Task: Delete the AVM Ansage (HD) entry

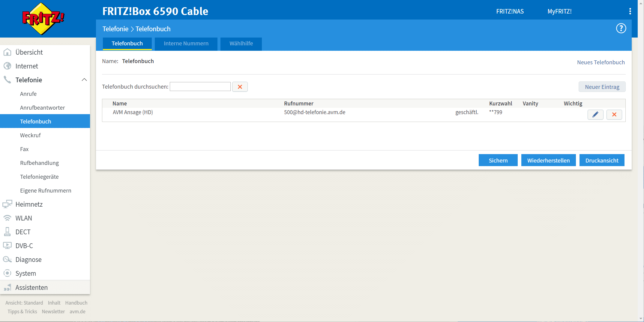Action: tap(614, 114)
